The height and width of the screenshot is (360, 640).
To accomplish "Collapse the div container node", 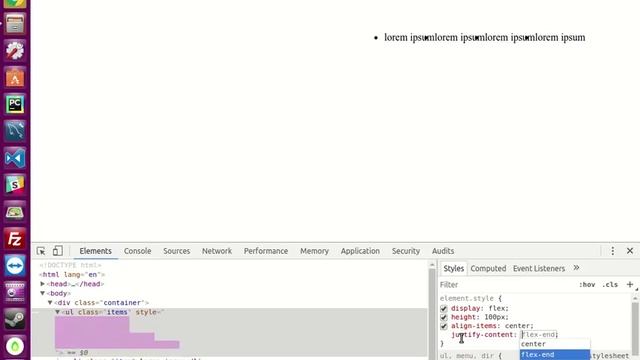I will click(x=50, y=302).
